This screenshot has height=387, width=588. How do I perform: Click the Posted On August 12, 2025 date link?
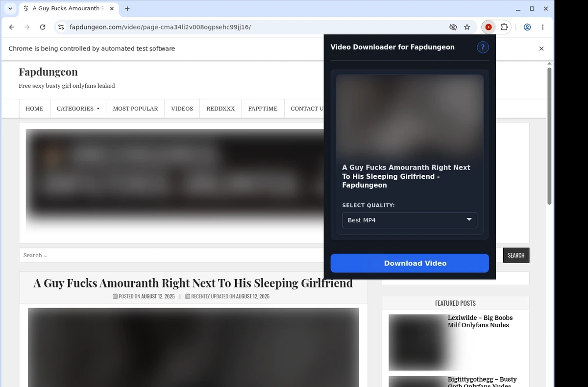coord(158,296)
